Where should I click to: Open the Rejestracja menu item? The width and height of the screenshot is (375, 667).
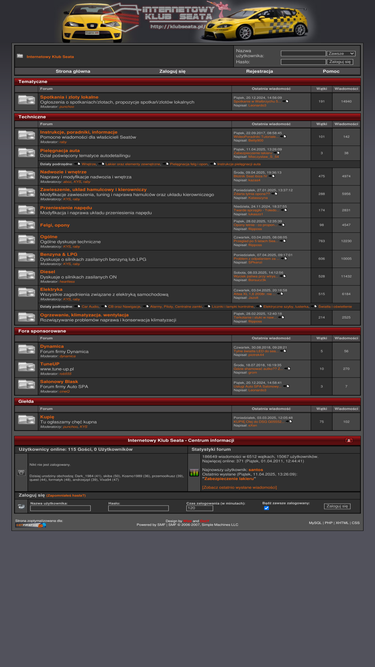pyautogui.click(x=259, y=71)
